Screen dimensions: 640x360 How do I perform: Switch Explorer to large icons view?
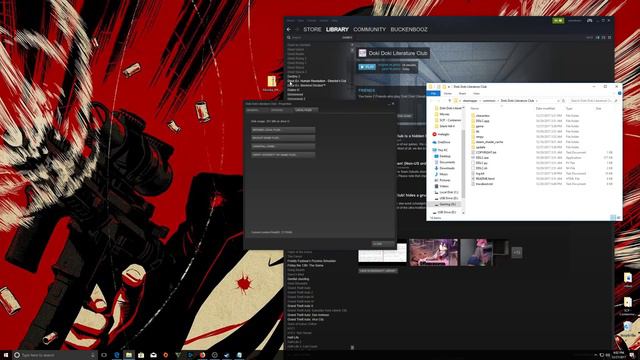tap(618, 218)
